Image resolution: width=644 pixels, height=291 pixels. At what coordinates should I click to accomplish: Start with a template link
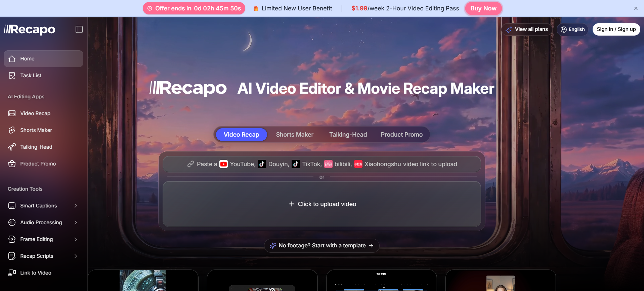pyautogui.click(x=322, y=246)
